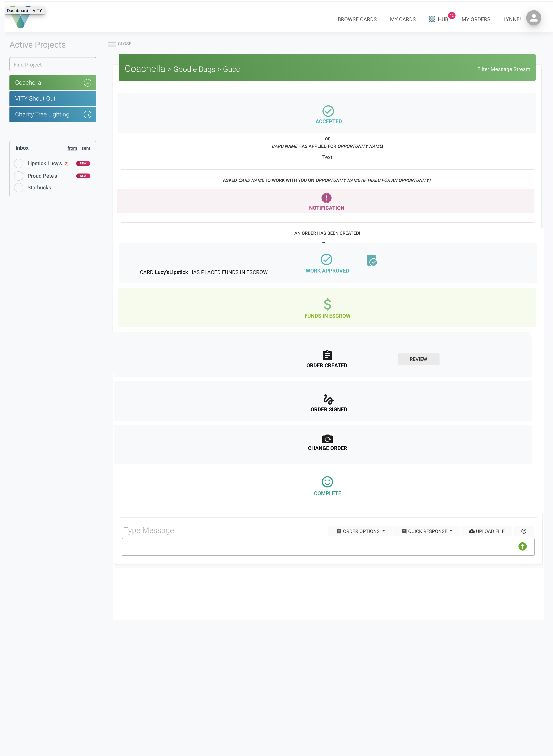Click the FUNDS IN ESCROW dollar icon

coord(327,304)
